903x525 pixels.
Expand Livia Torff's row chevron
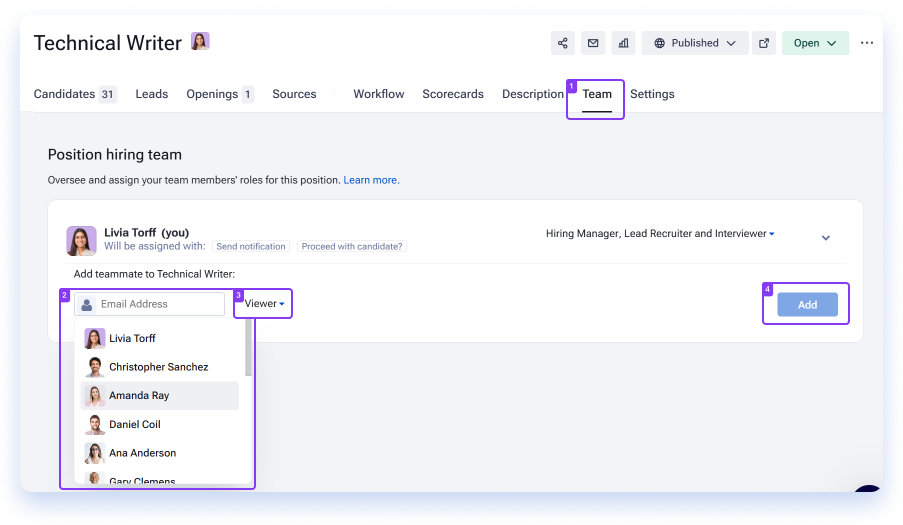(x=826, y=238)
